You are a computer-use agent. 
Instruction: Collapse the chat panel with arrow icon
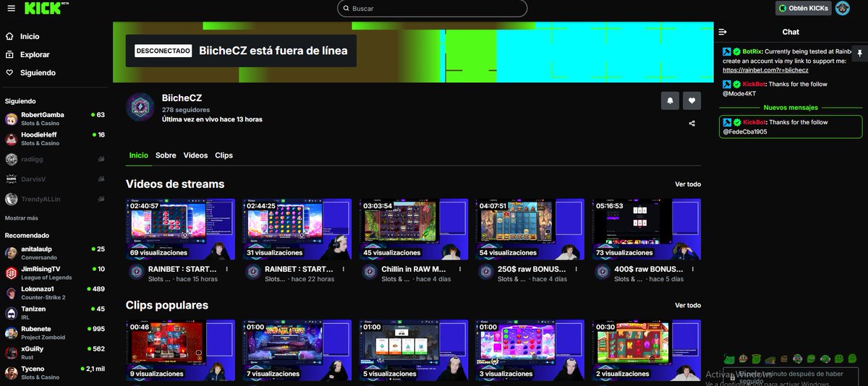(x=723, y=32)
